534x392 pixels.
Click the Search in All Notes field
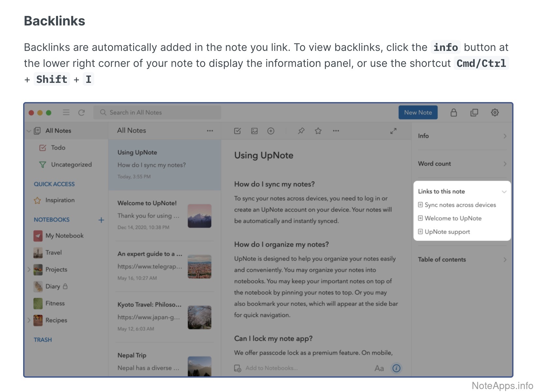pyautogui.click(x=157, y=113)
